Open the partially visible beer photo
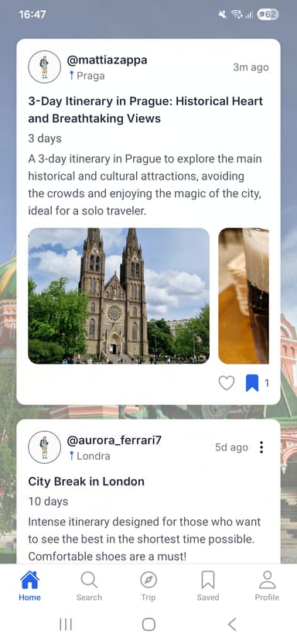 point(244,296)
